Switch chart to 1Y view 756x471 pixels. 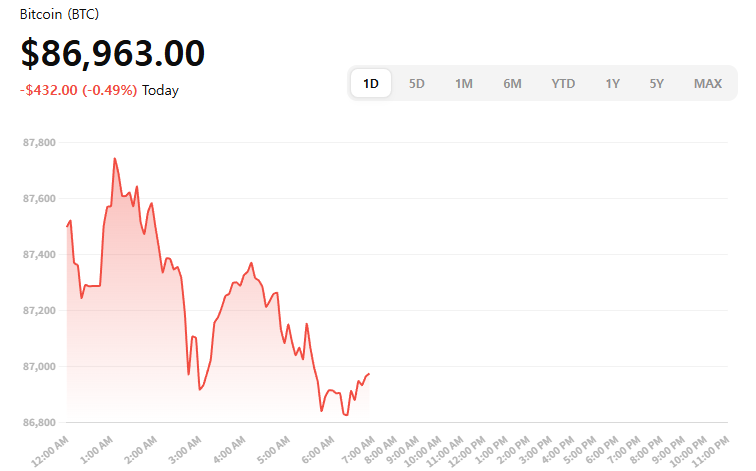(612, 84)
